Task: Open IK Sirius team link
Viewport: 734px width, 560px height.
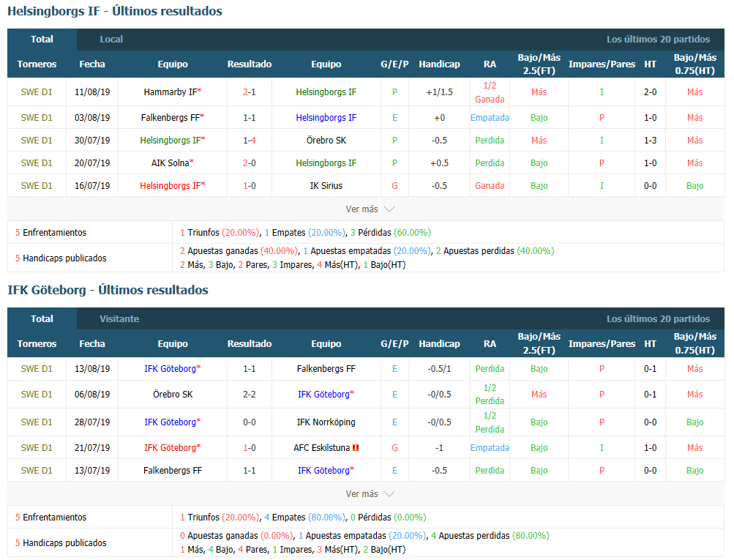Action: (x=326, y=186)
